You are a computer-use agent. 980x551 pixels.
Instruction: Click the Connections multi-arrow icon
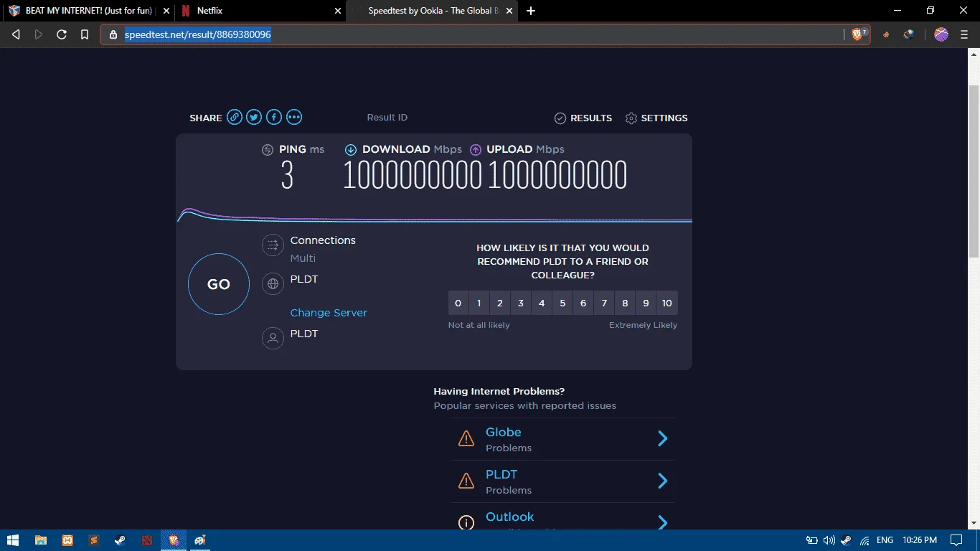tap(273, 245)
